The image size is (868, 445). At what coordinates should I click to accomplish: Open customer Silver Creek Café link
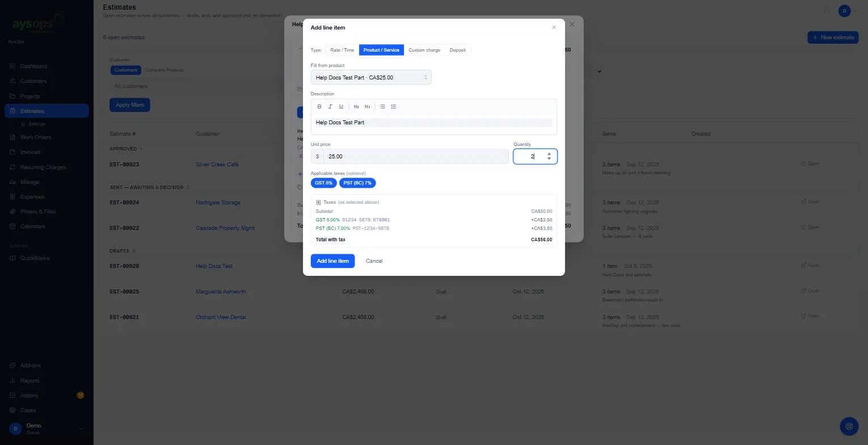[x=217, y=165]
